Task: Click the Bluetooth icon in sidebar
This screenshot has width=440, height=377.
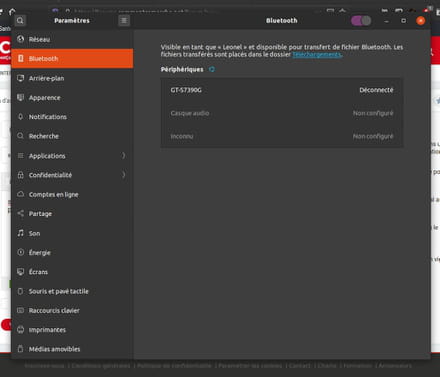Action: pos(21,58)
